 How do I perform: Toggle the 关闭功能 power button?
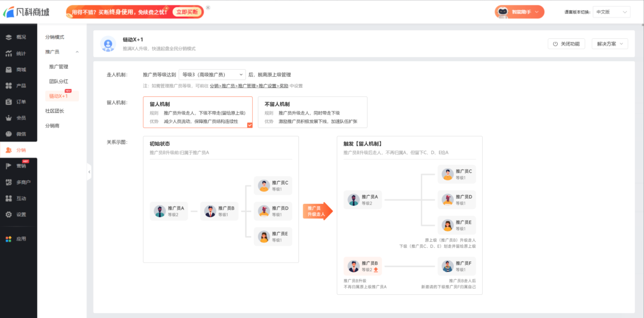(x=566, y=44)
